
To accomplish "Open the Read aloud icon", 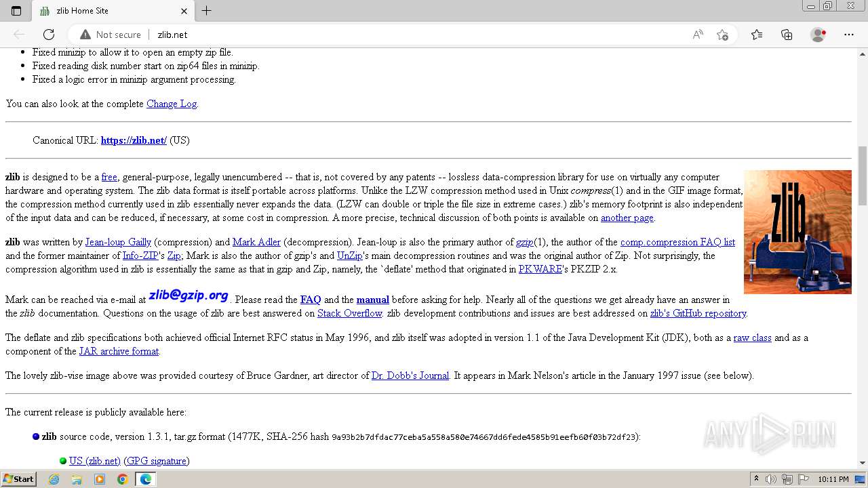I will pos(698,35).
